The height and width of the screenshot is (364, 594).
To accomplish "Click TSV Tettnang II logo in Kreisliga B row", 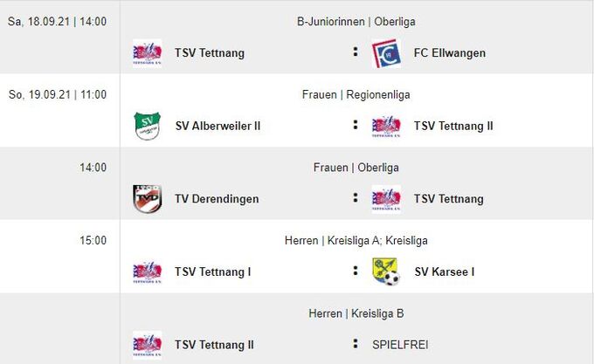I will tap(146, 345).
